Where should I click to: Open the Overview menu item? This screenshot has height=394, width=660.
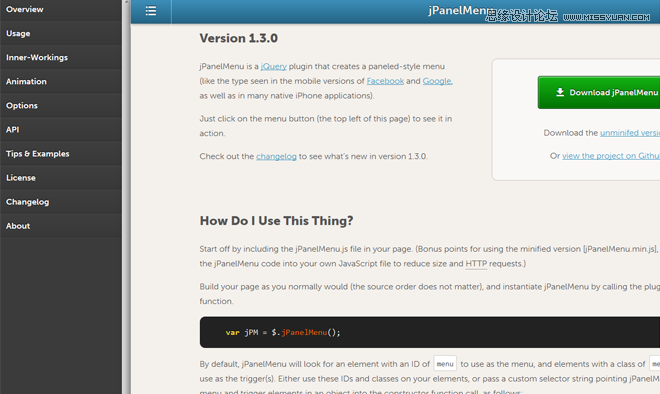[x=61, y=10]
